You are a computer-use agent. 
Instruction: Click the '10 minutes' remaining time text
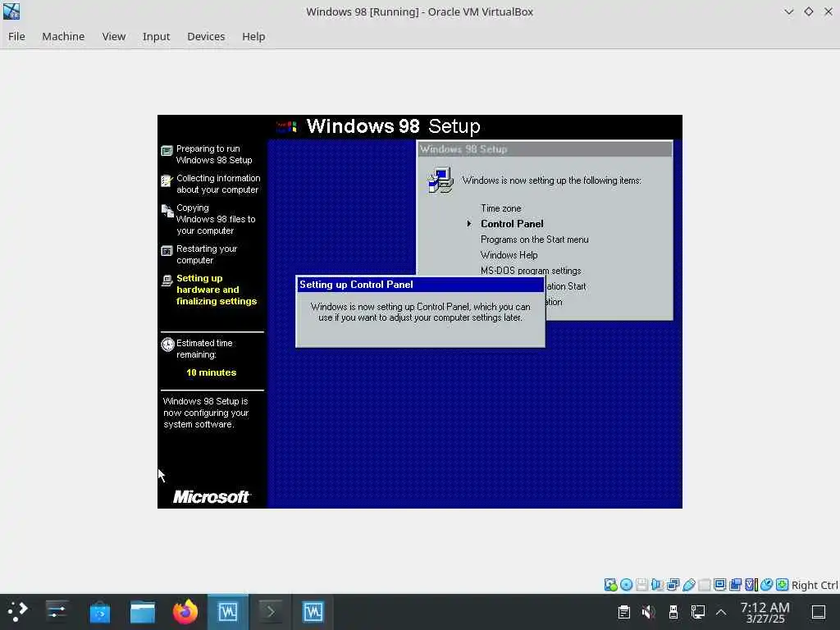[211, 372]
